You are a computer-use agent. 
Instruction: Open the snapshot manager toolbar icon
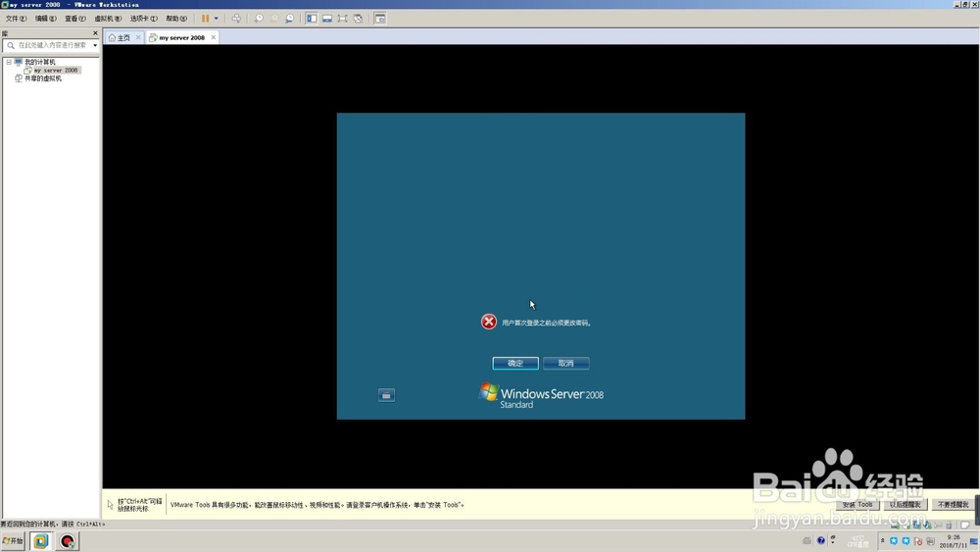click(289, 19)
